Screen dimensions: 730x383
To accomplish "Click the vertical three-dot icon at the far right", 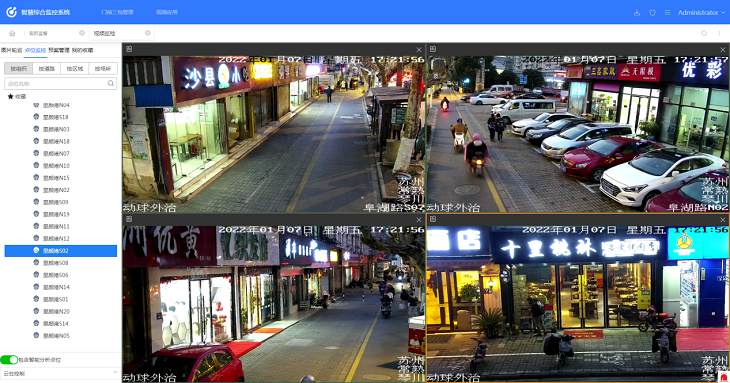I will (x=720, y=33).
